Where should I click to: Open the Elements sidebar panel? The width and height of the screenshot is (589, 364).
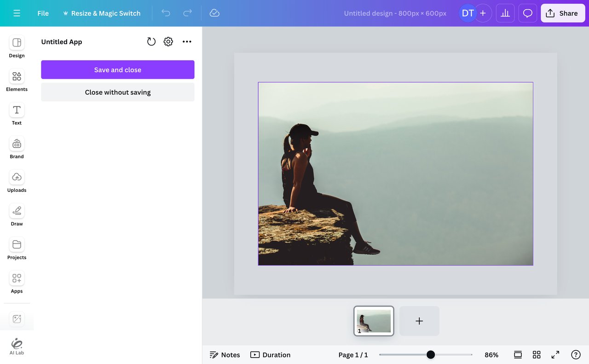(x=17, y=81)
